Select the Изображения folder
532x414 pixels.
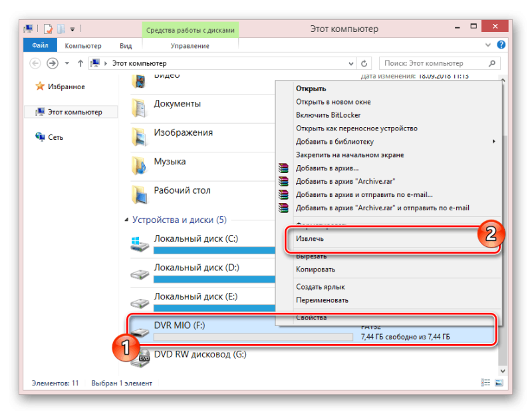[184, 132]
